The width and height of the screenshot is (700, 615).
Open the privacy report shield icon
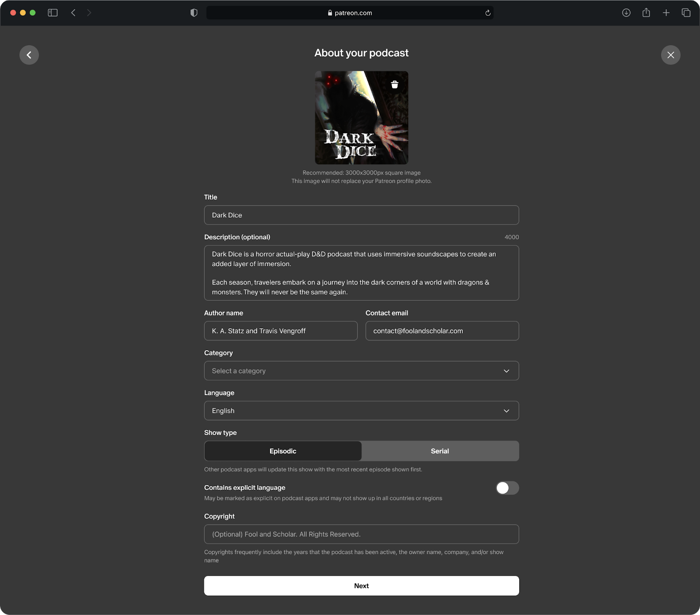pos(194,13)
